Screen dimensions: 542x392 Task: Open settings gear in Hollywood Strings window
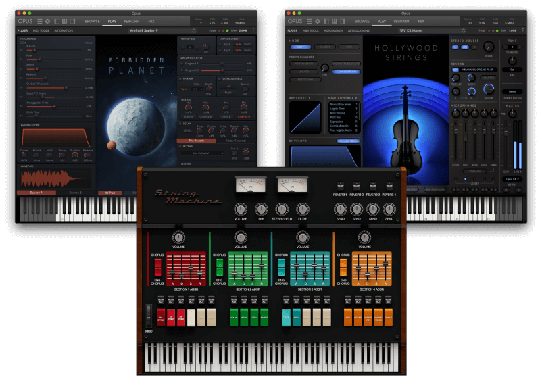[x=317, y=21]
